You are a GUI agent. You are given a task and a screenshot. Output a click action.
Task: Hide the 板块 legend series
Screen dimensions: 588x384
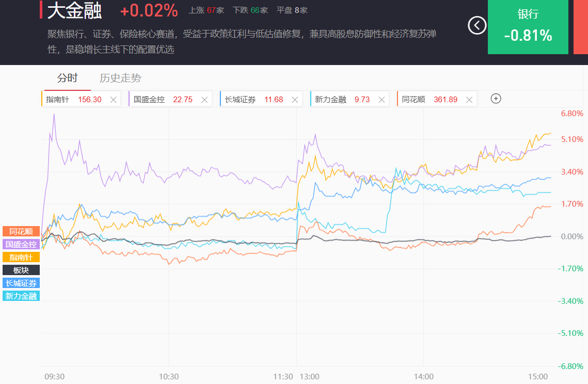tap(21, 270)
